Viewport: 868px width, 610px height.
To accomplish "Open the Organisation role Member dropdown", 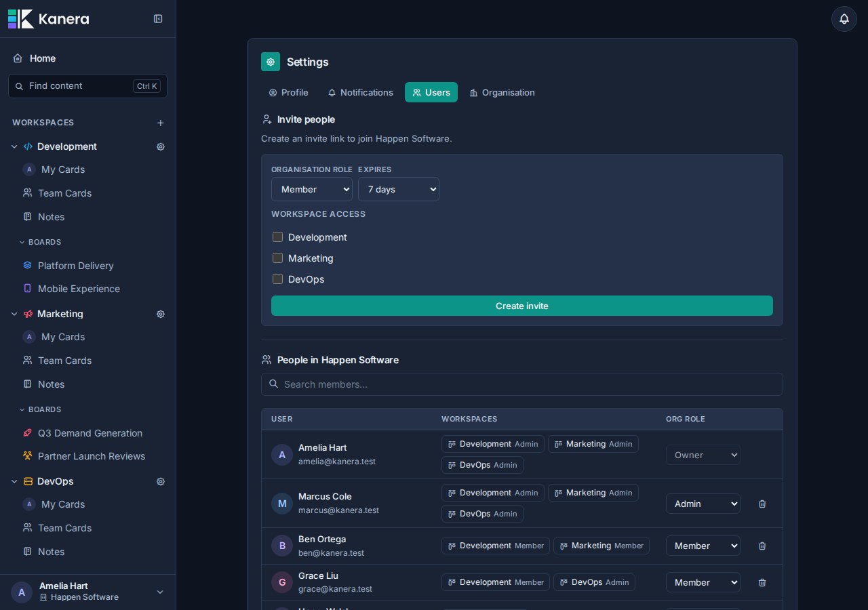I will point(312,189).
